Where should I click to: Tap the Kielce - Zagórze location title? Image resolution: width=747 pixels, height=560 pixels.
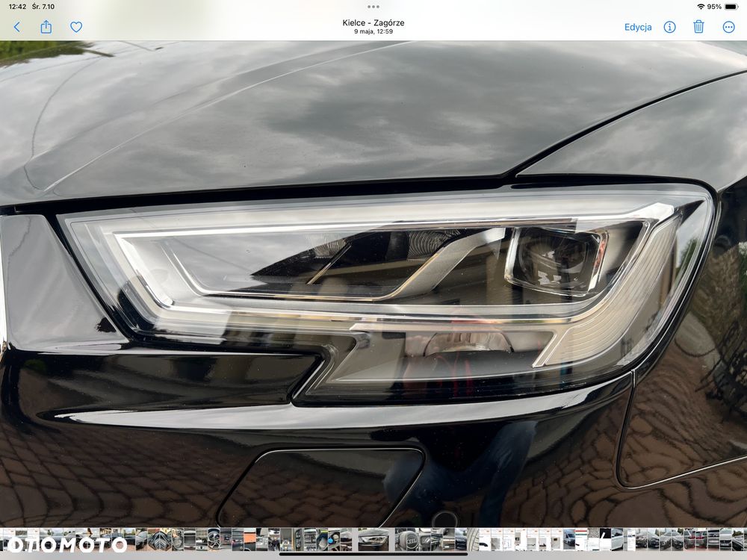click(x=373, y=22)
